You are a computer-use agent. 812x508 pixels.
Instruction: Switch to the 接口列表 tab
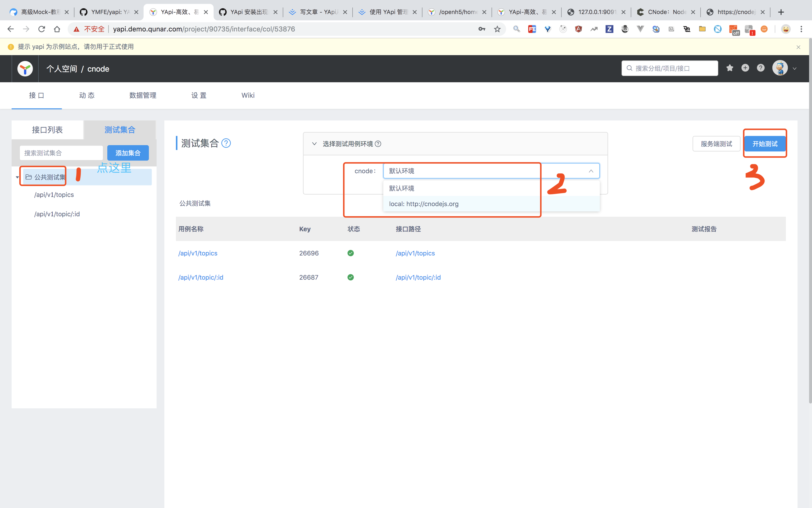[x=47, y=130]
